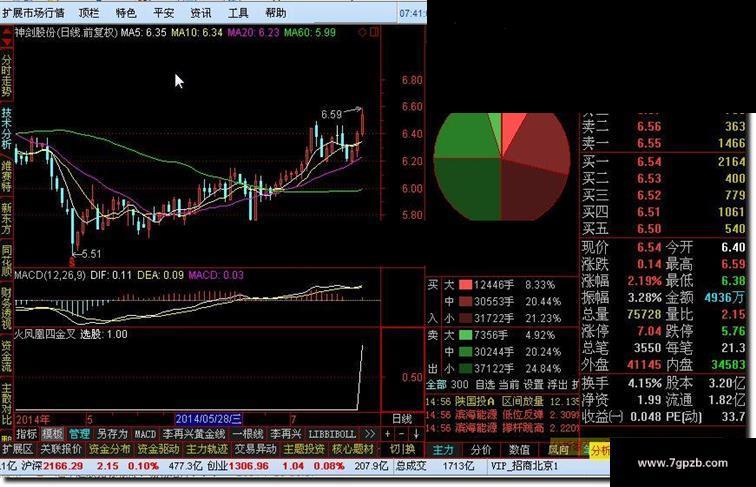Click the square window icon beside diamond
The image size is (756, 487).
[x=374, y=32]
